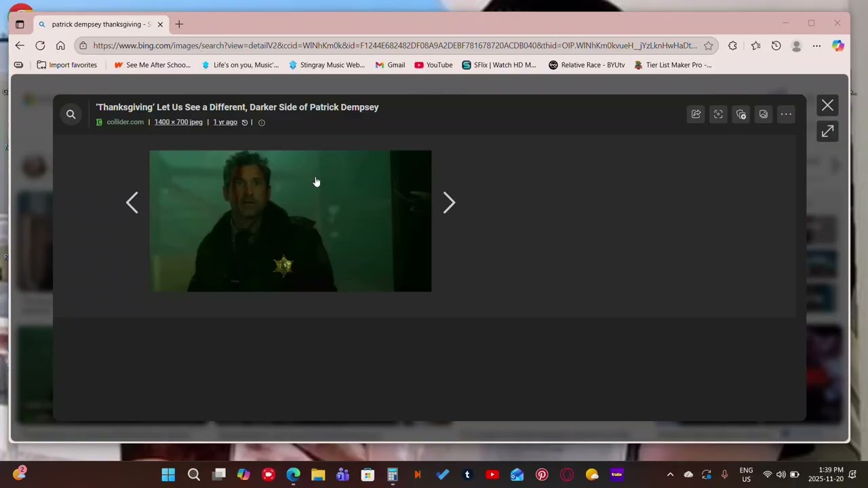The image size is (868, 488).
Task: Open a new browser tab
Action: coord(179,24)
